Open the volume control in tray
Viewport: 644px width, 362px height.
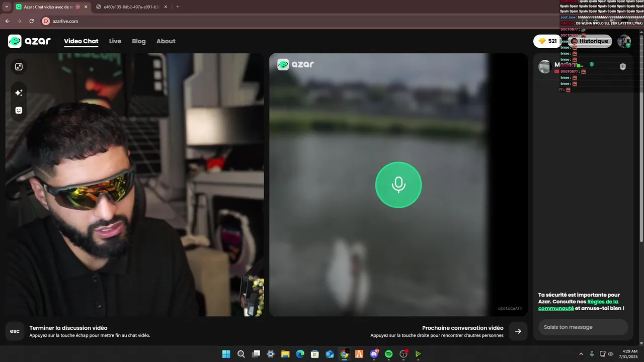pos(611,354)
